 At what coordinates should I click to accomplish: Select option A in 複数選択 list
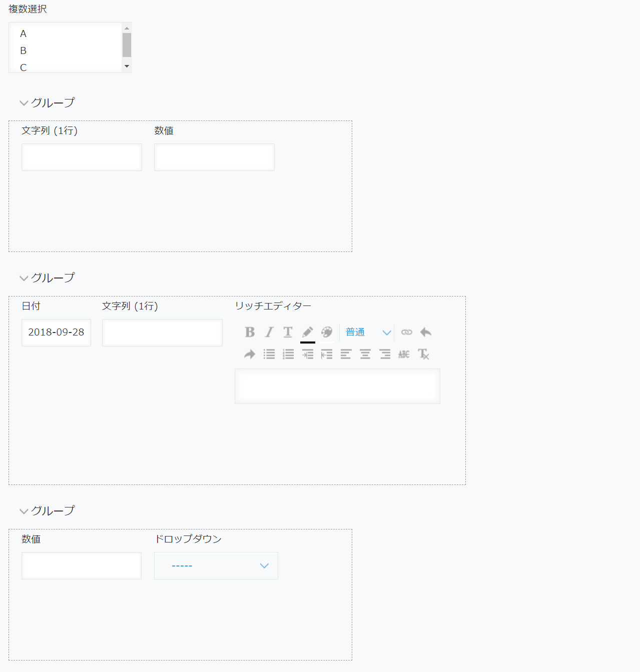point(66,33)
